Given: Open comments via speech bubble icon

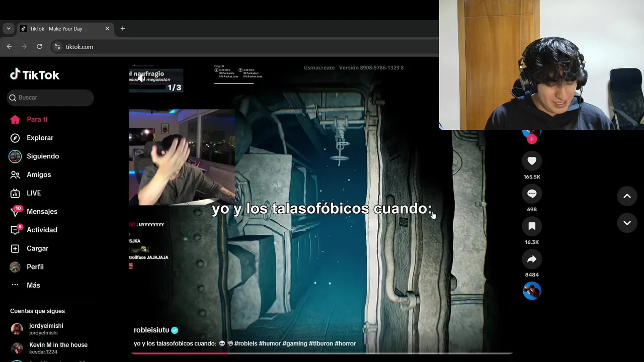Looking at the screenshot, I should click(532, 194).
